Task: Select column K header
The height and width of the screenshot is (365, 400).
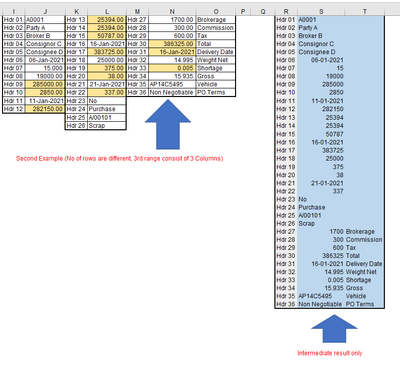Action: click(x=76, y=11)
